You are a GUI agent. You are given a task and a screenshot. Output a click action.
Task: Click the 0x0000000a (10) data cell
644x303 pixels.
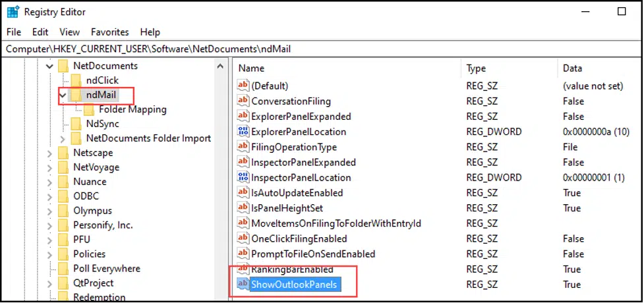pos(597,132)
